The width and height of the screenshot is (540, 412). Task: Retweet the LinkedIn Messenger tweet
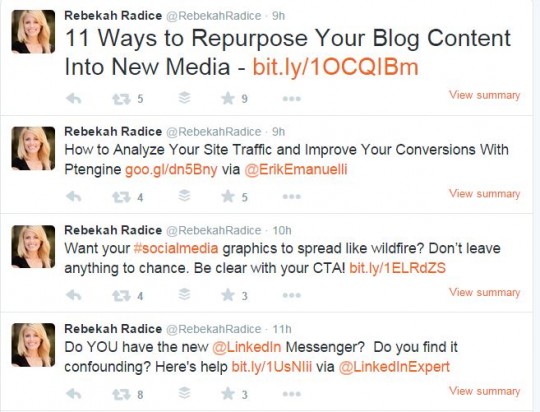121,394
